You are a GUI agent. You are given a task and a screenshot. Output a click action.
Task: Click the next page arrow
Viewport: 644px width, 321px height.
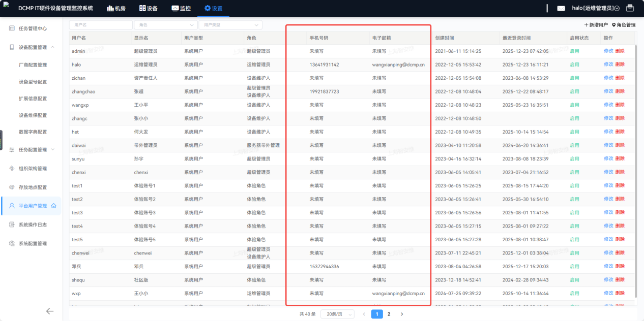[402, 314]
